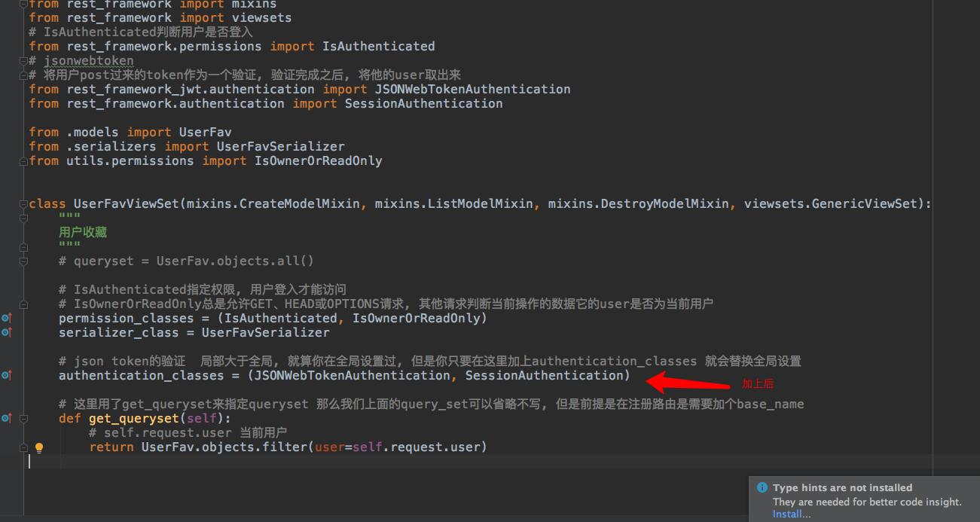Click return keyword on last code line
980x522 pixels.
pos(111,447)
